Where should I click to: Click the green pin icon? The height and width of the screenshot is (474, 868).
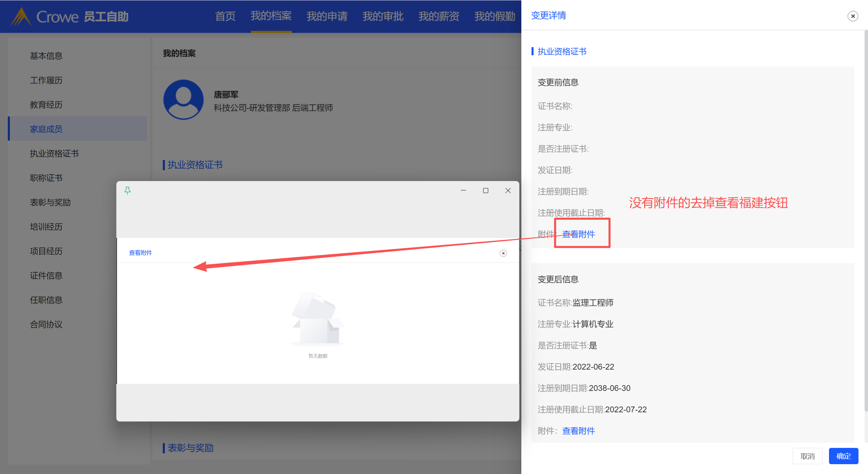[128, 191]
